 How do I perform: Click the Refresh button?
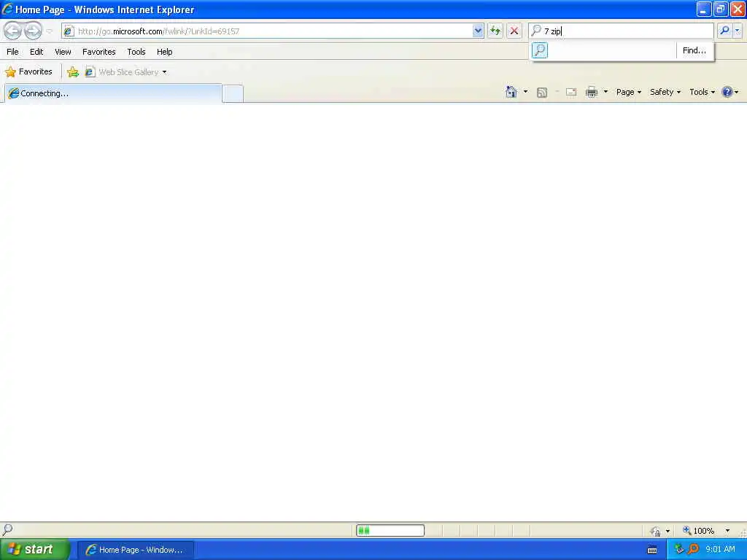495,31
